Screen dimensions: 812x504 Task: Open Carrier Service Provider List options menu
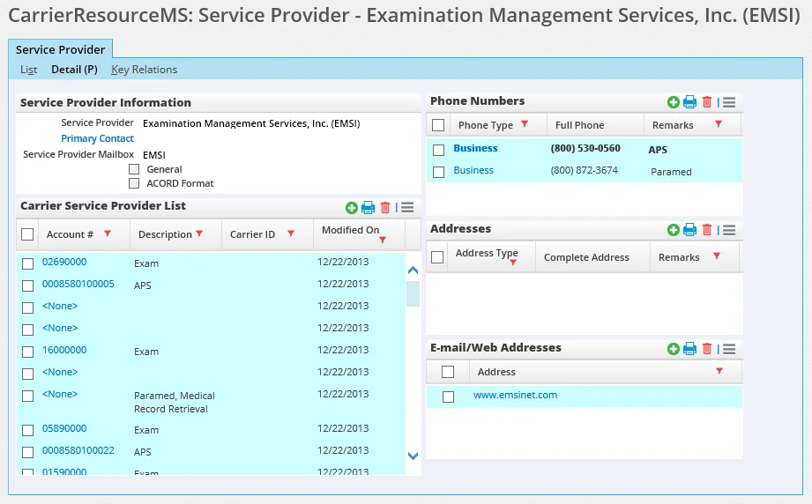tap(407, 207)
